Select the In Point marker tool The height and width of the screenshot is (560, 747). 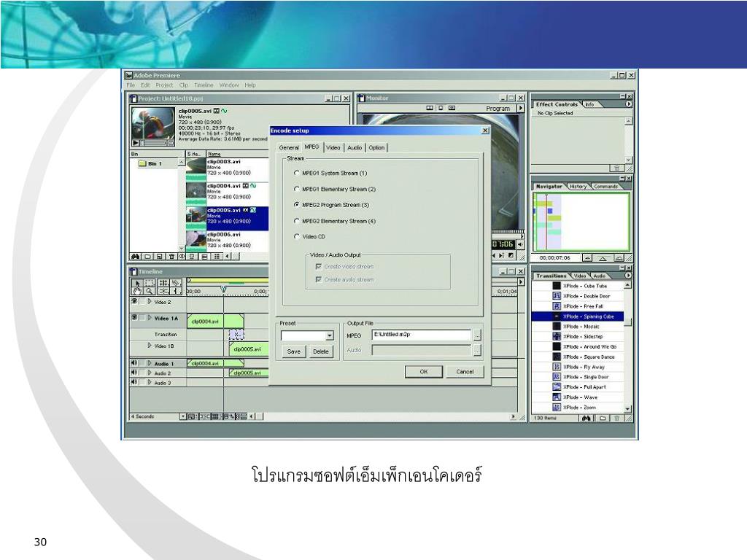click(176, 291)
